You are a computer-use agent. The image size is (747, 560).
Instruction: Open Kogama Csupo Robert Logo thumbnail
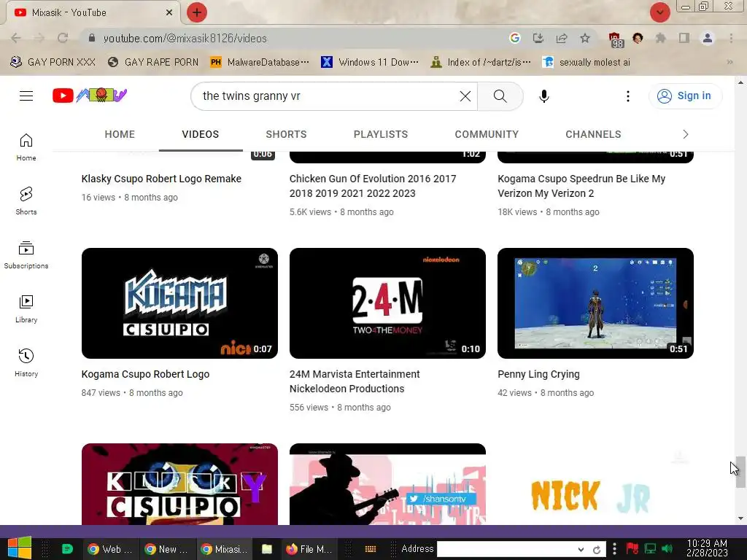(x=179, y=303)
